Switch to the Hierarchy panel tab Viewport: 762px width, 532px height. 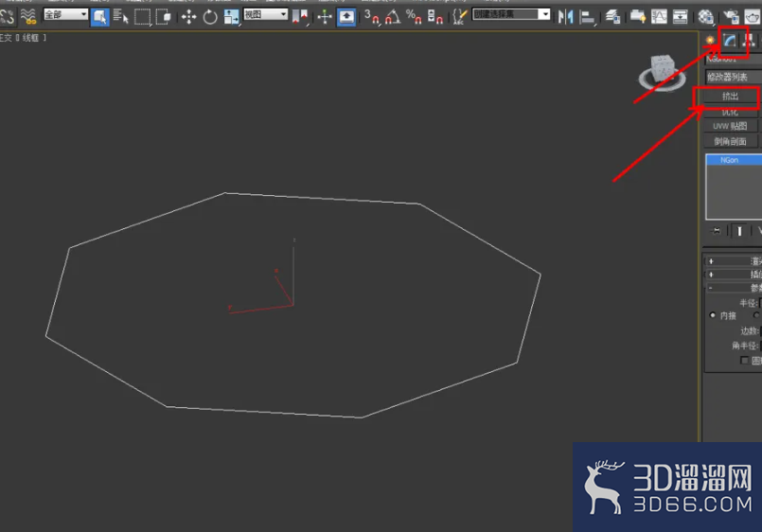click(749, 41)
